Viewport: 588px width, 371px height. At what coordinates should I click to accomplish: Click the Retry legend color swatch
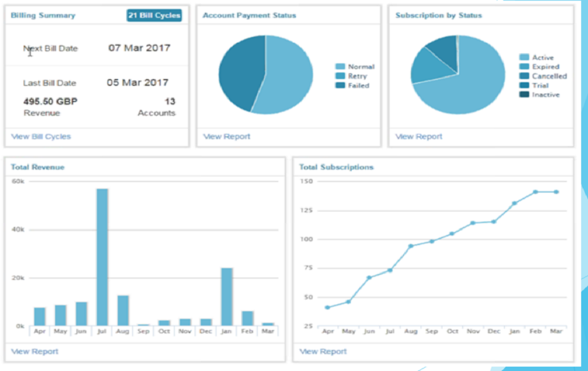(x=340, y=76)
